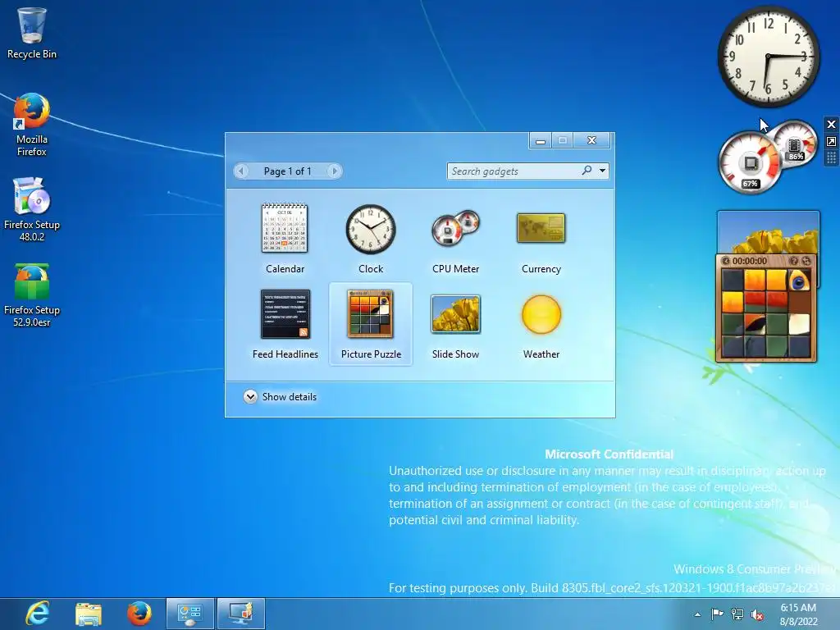Viewport: 840px width, 630px height.
Task: Switch CPU Meter gadget to larger size
Action: click(831, 141)
